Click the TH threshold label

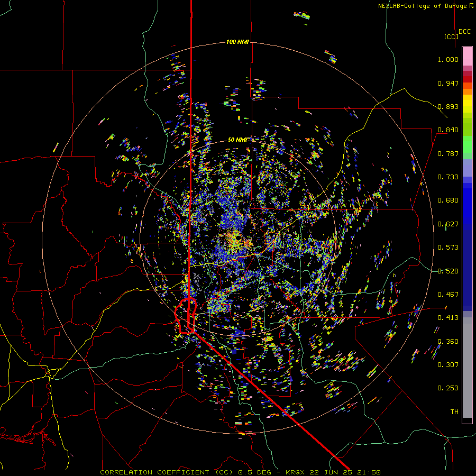click(454, 412)
